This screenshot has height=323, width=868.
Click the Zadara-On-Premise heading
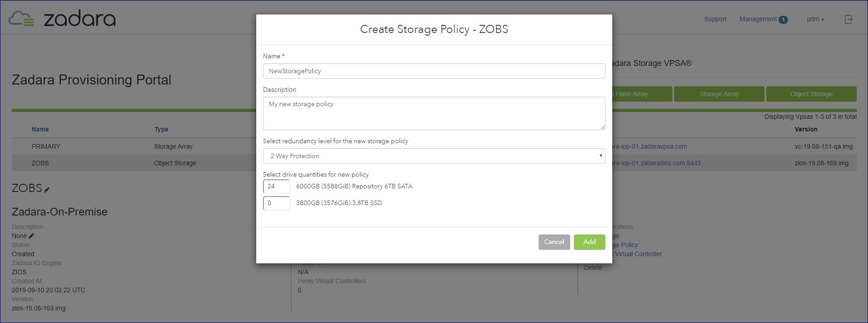click(x=60, y=212)
